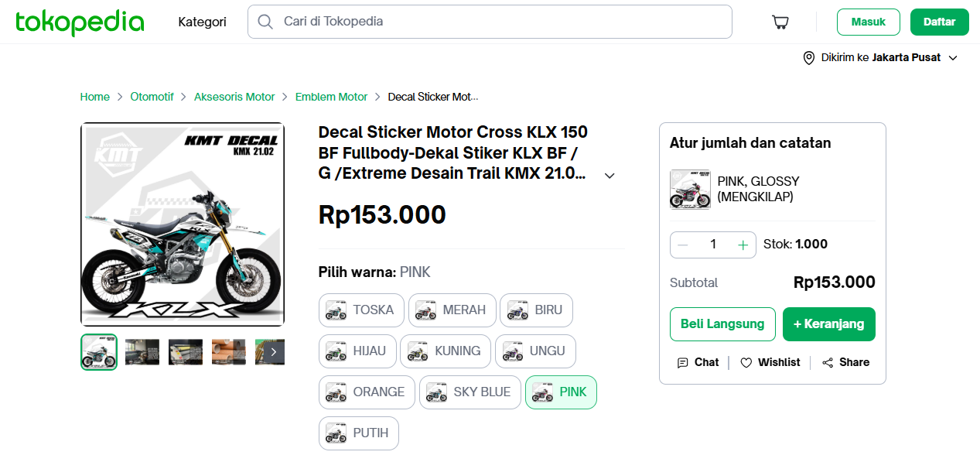Navigate to Emblem Motor breadcrumb

coord(331,97)
